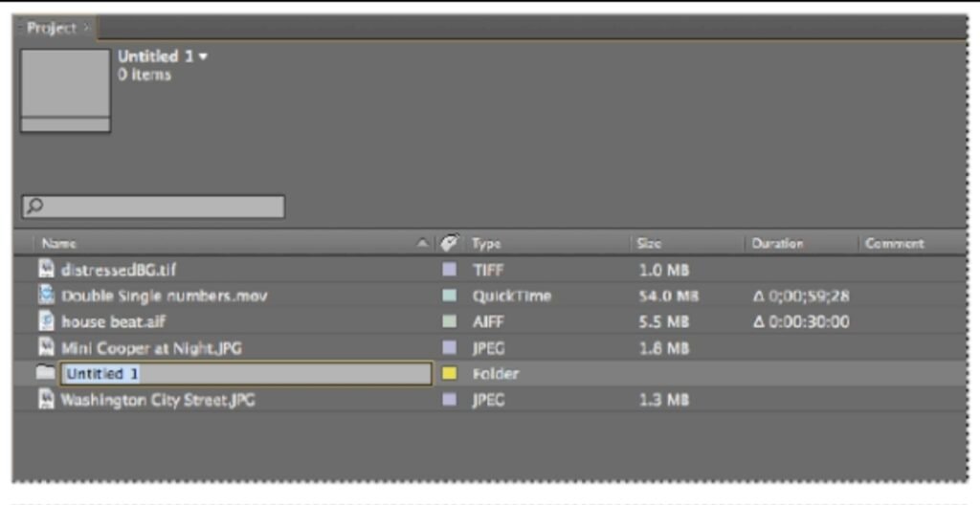
Task: Click the Untitled 1 folder icon
Action: pyautogui.click(x=45, y=374)
